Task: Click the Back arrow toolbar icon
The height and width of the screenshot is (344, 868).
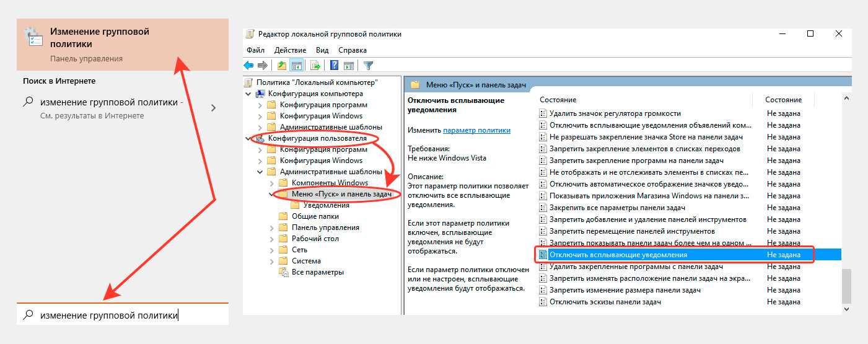Action: (248, 65)
